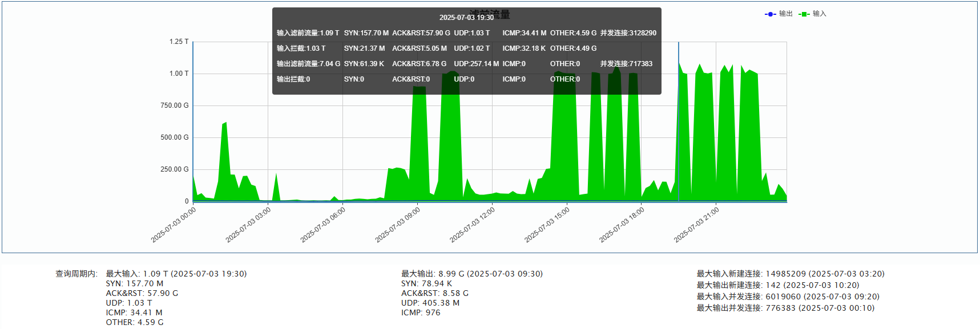Click the 2025-07-03 18:00 x-axis label
The image size is (980, 329).
[622, 225]
